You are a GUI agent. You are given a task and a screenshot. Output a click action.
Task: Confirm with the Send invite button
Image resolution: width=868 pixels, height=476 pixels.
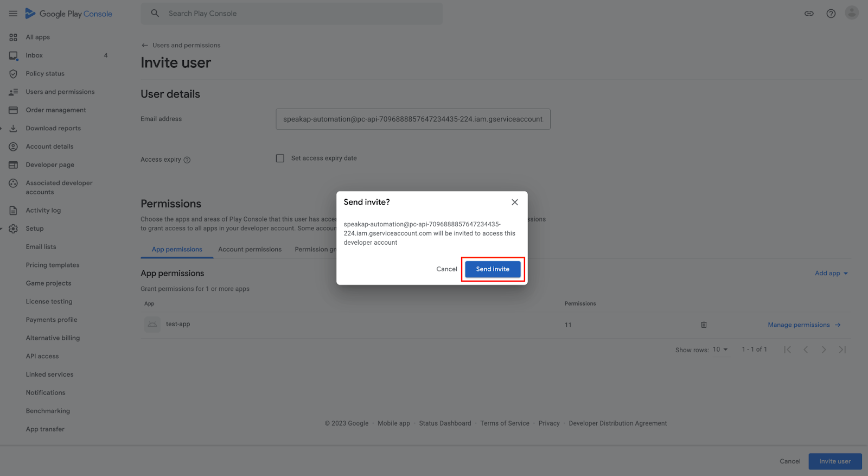click(x=493, y=269)
